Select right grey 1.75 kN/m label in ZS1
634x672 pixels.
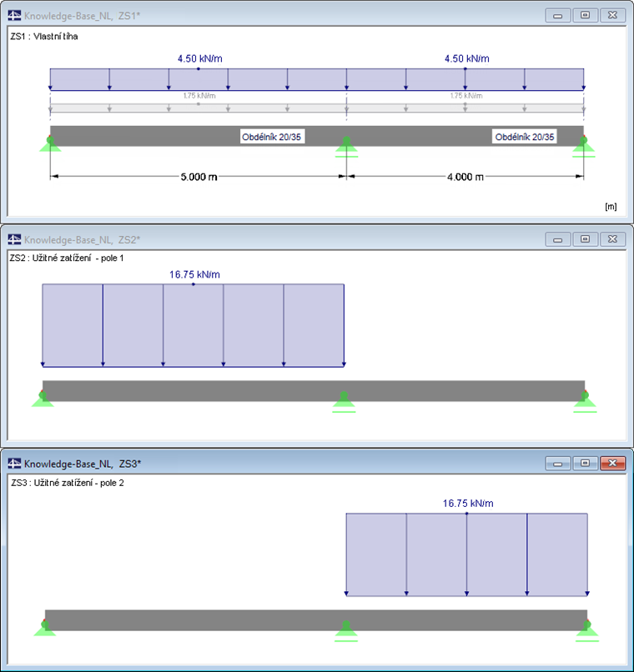466,96
